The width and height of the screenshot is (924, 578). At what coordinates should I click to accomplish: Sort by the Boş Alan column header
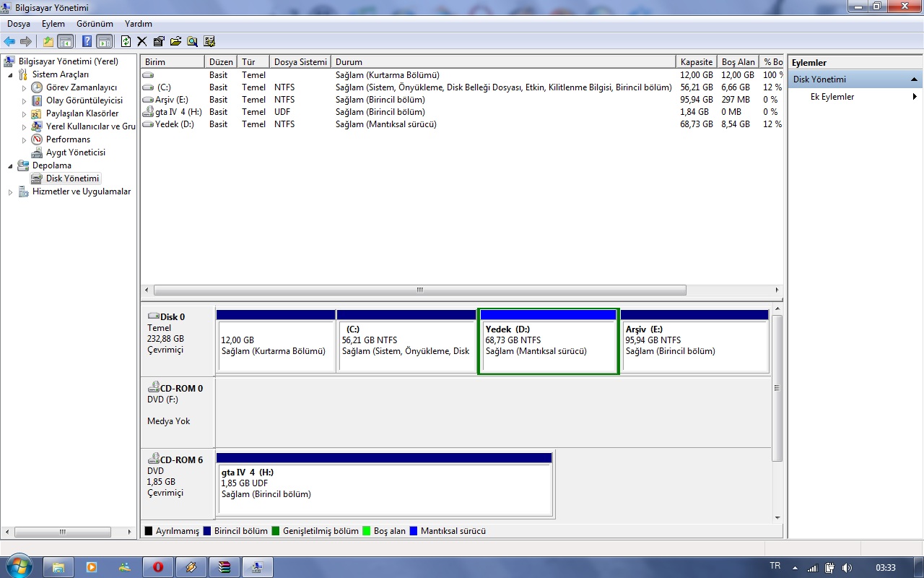click(x=738, y=62)
